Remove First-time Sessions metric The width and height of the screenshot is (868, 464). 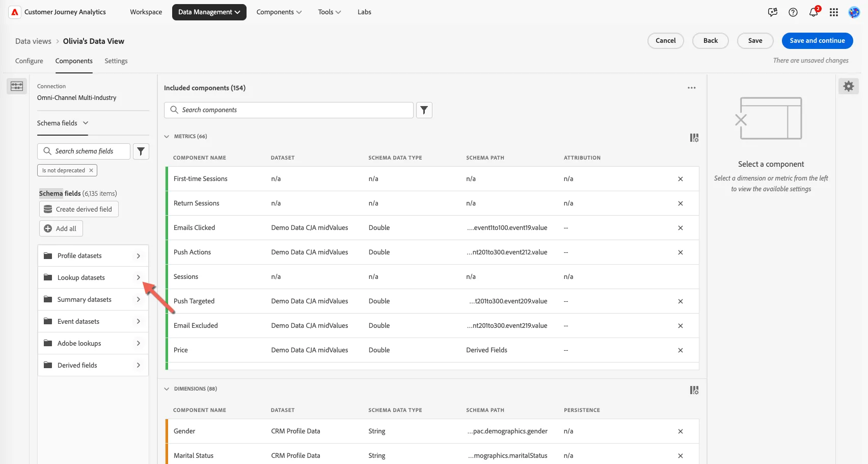[681, 179]
